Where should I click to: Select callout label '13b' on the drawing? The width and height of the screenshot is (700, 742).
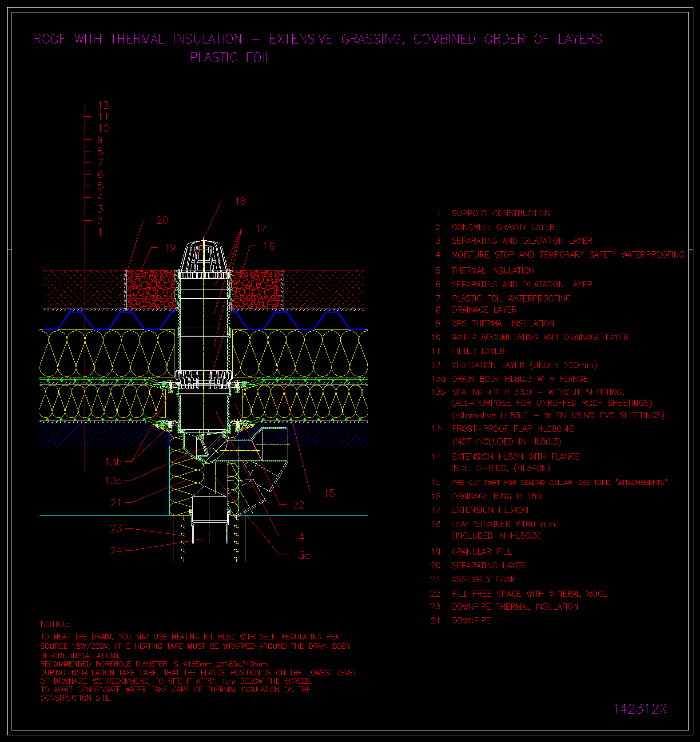113,462
